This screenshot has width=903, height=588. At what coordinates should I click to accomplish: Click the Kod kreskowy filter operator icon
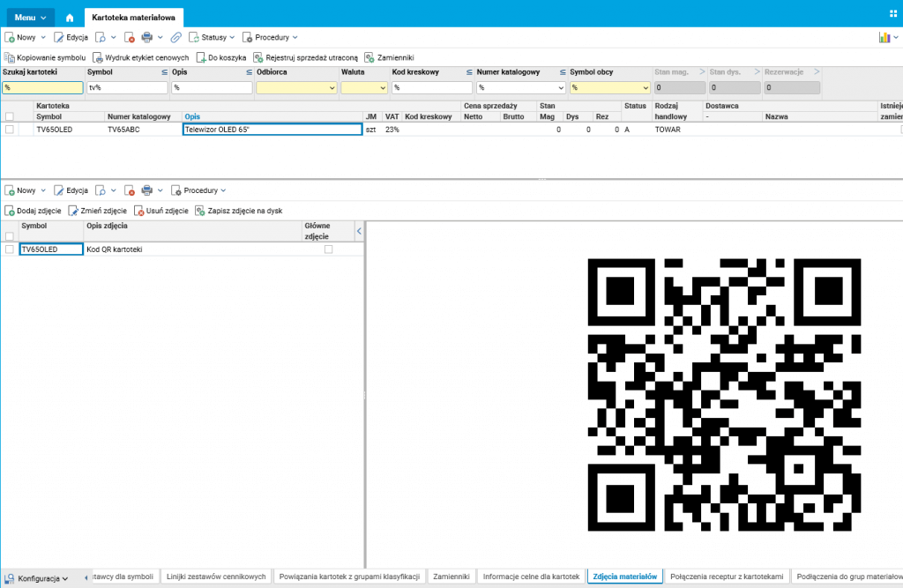pyautogui.click(x=469, y=72)
